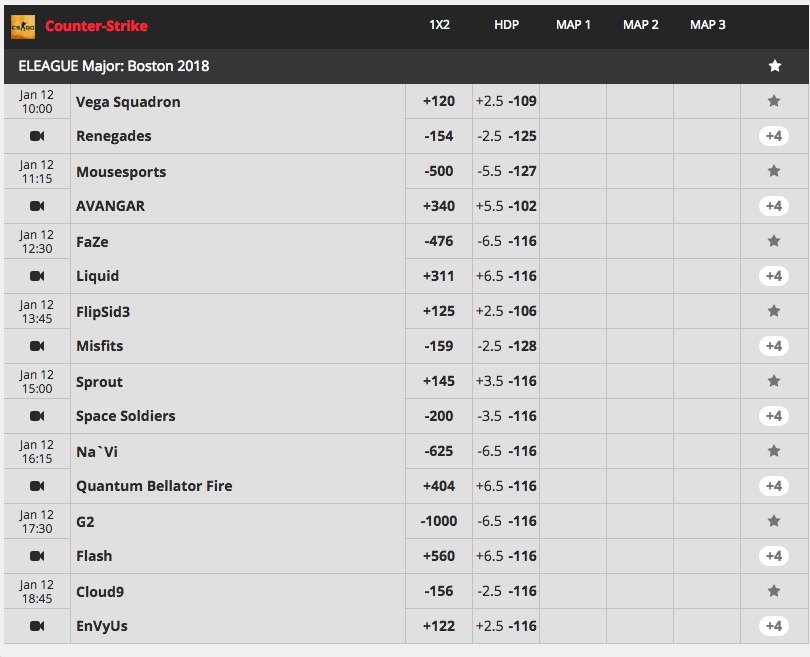Viewport: 810px width, 657px height.
Task: Select Liquid +6.5 handicap at -116
Action: click(x=506, y=276)
